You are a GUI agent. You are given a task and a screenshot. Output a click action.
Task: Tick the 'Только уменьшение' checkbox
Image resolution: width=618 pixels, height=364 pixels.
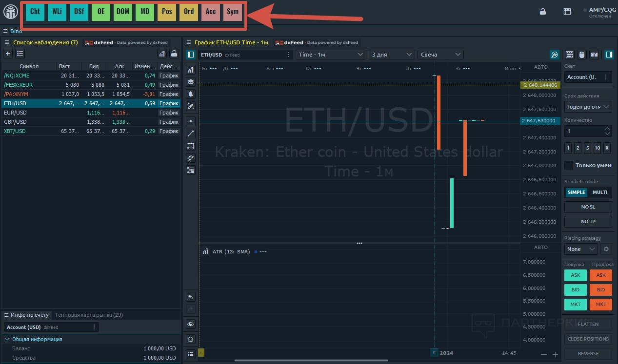point(569,165)
